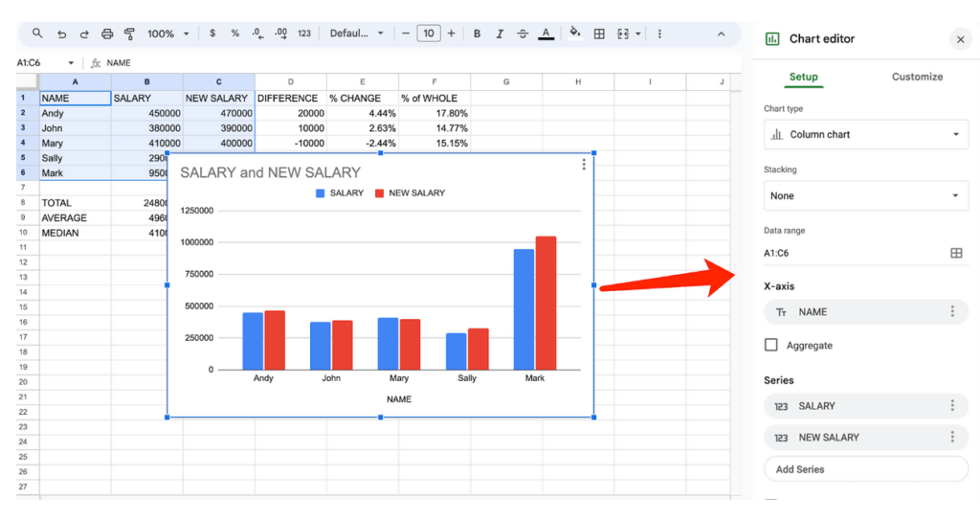Open the Chart type dropdown
The width and height of the screenshot is (980, 520).
tap(866, 135)
